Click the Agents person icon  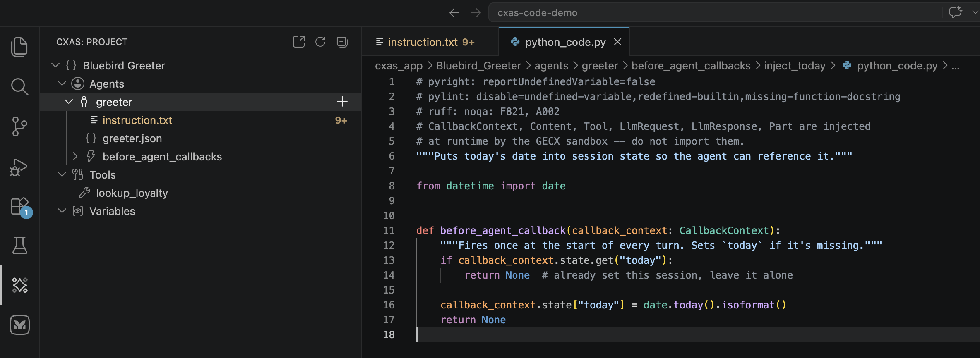pyautogui.click(x=78, y=84)
